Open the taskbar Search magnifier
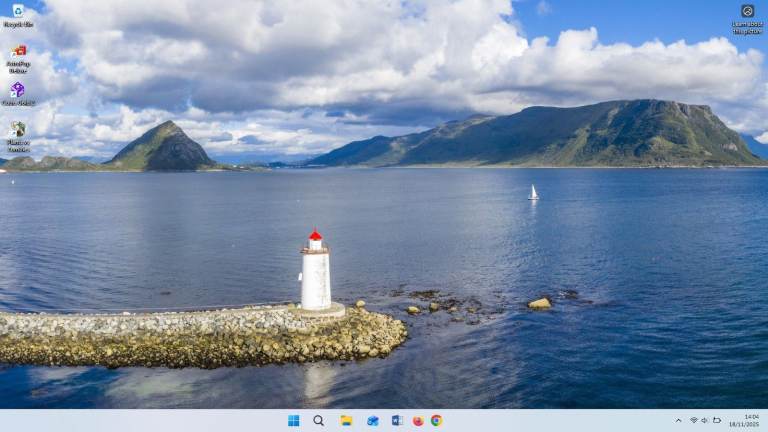768x432 pixels. click(318, 421)
